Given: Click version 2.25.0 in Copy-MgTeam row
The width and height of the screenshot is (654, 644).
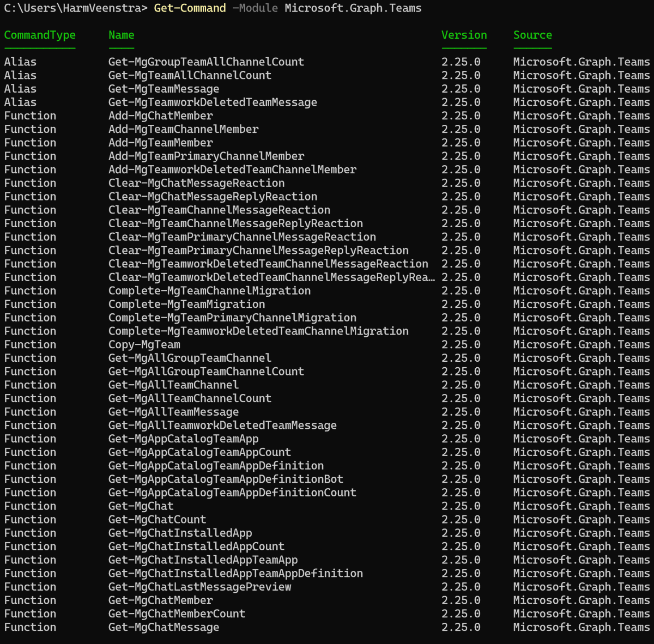Looking at the screenshot, I should click(461, 344).
